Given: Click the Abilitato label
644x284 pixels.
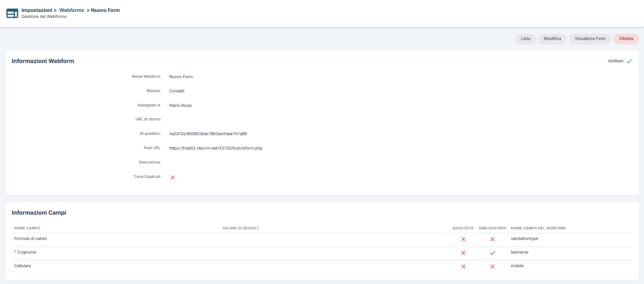Looking at the screenshot, I should [x=616, y=61].
